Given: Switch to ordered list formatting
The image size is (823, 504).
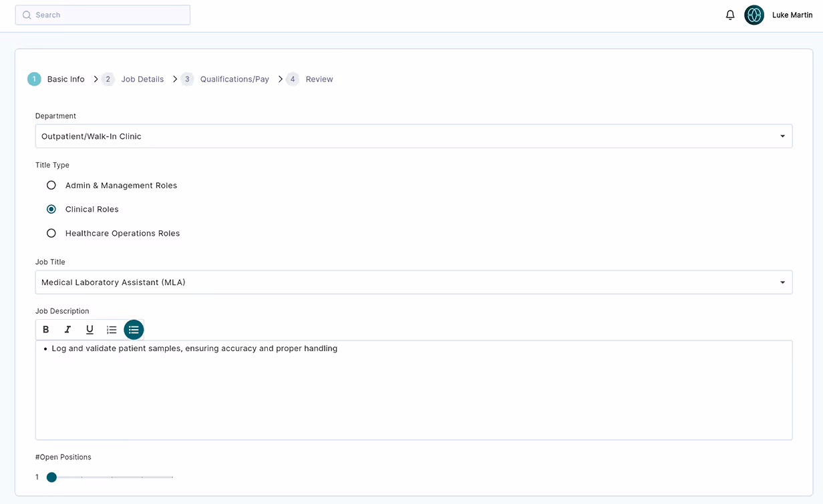Looking at the screenshot, I should (x=112, y=329).
